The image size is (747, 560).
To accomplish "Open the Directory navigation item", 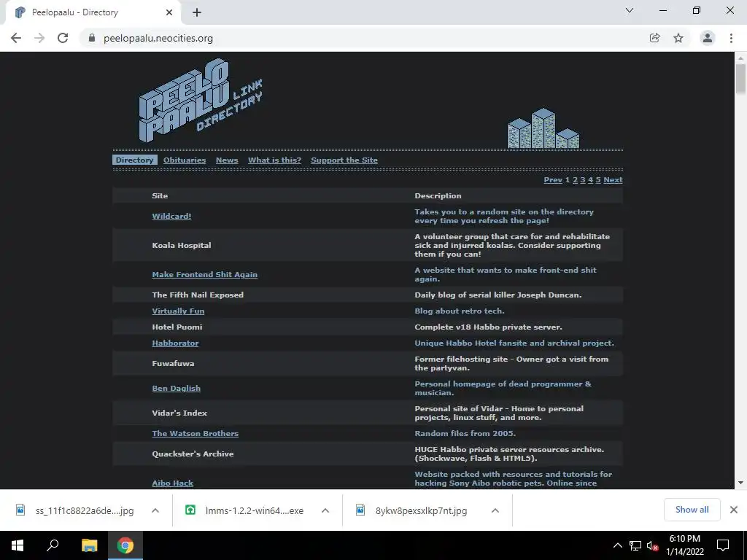I will [x=135, y=160].
